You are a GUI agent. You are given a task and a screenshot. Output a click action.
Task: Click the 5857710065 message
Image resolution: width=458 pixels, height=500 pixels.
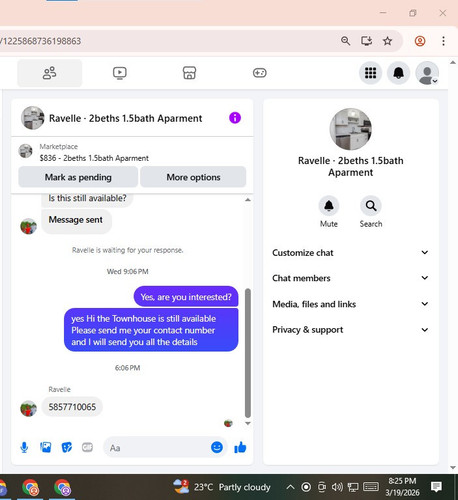tap(72, 407)
